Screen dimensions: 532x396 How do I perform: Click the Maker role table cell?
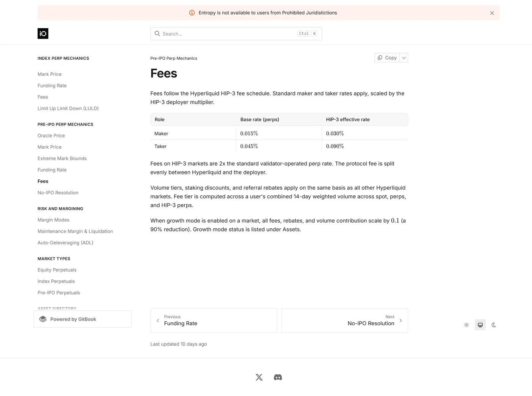click(x=193, y=133)
